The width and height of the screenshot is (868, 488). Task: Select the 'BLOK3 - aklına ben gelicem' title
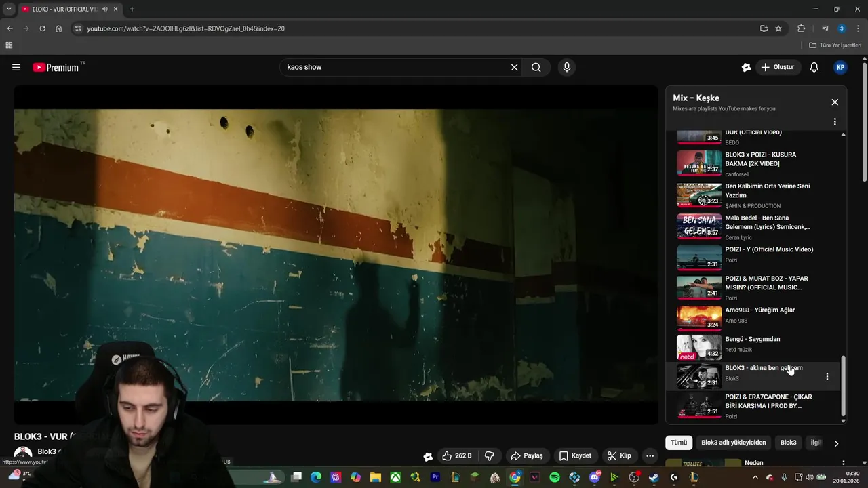coord(764,368)
